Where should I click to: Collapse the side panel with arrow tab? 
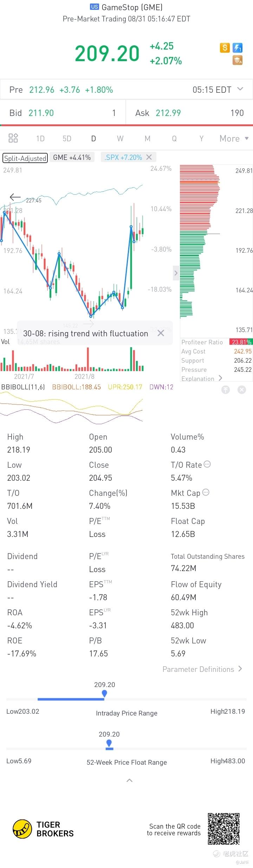pos(176,273)
